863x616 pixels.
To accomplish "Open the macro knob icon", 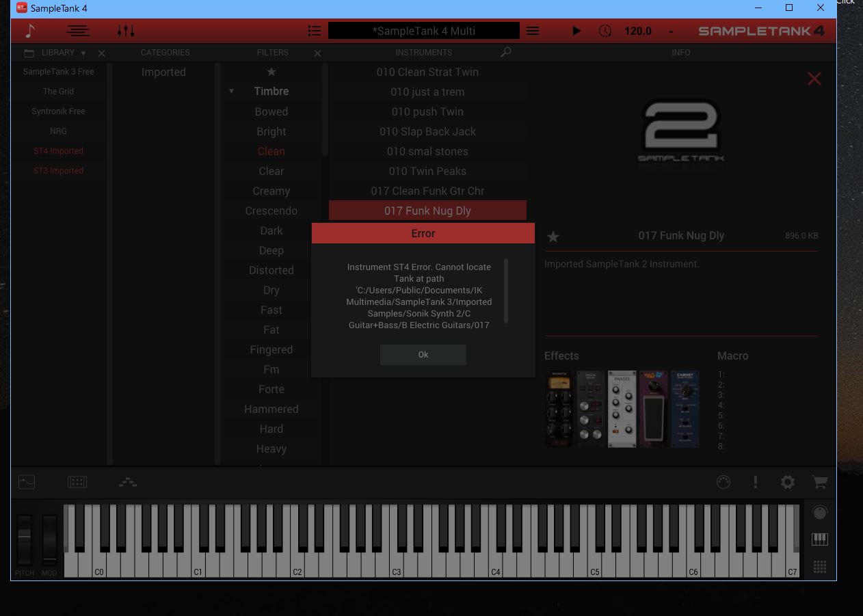I will click(723, 482).
